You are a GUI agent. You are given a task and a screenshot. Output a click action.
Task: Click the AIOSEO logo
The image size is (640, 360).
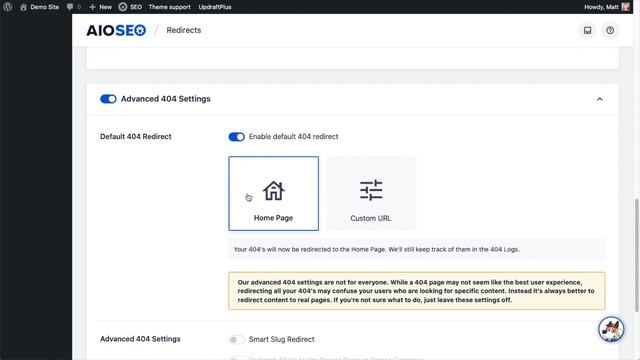coord(116,30)
